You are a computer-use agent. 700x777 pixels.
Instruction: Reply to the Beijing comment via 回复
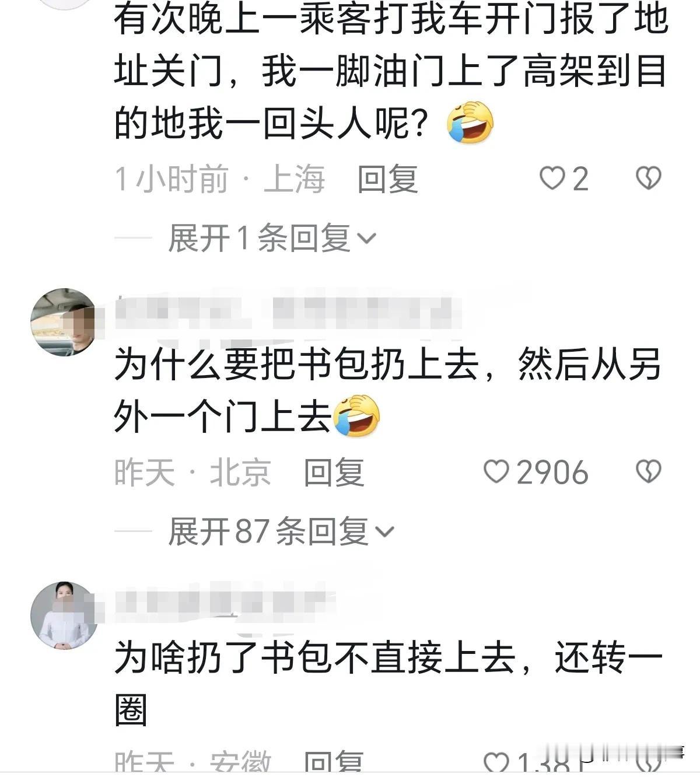coord(334,472)
